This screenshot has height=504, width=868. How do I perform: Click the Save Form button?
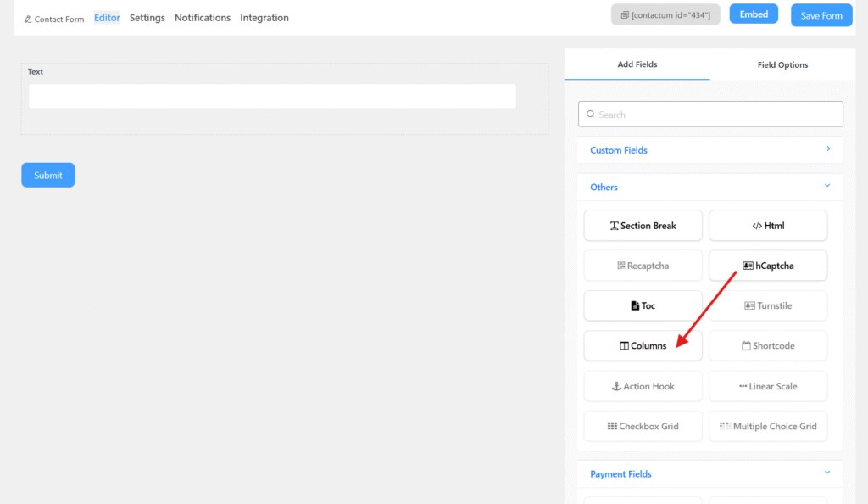pos(821,16)
